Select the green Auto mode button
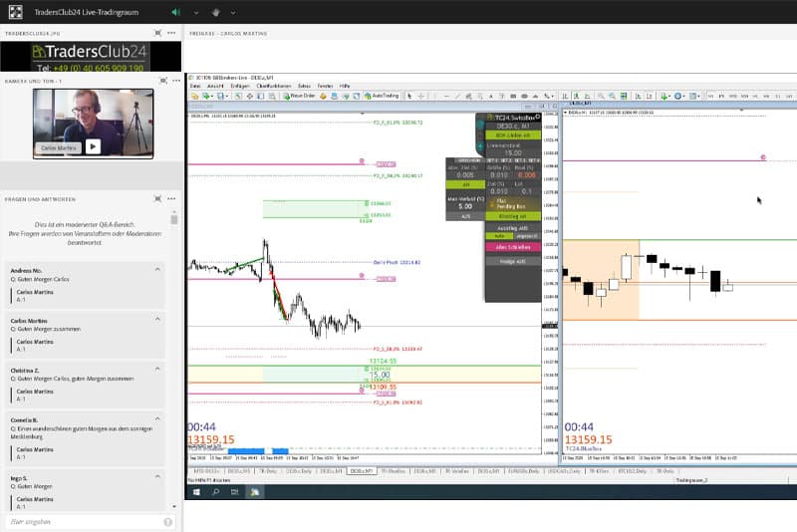The height and width of the screenshot is (532, 797). (499, 236)
